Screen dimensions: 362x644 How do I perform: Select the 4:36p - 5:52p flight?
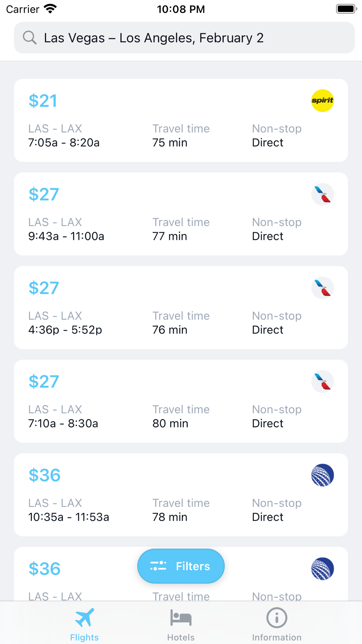[181, 308]
